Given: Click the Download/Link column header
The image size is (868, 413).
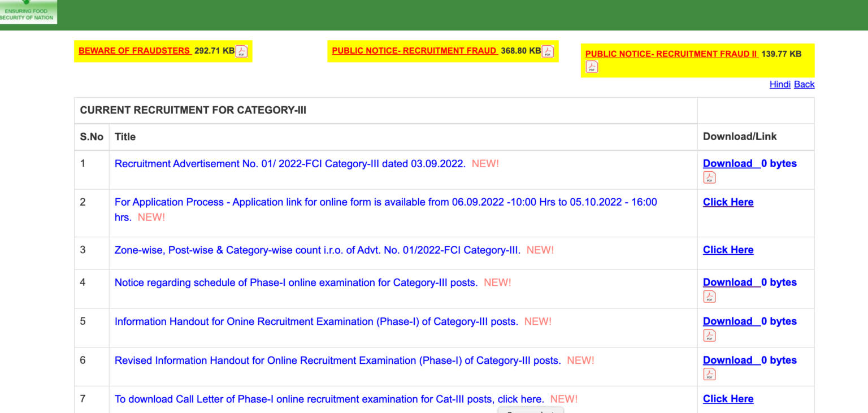Looking at the screenshot, I should coord(740,137).
